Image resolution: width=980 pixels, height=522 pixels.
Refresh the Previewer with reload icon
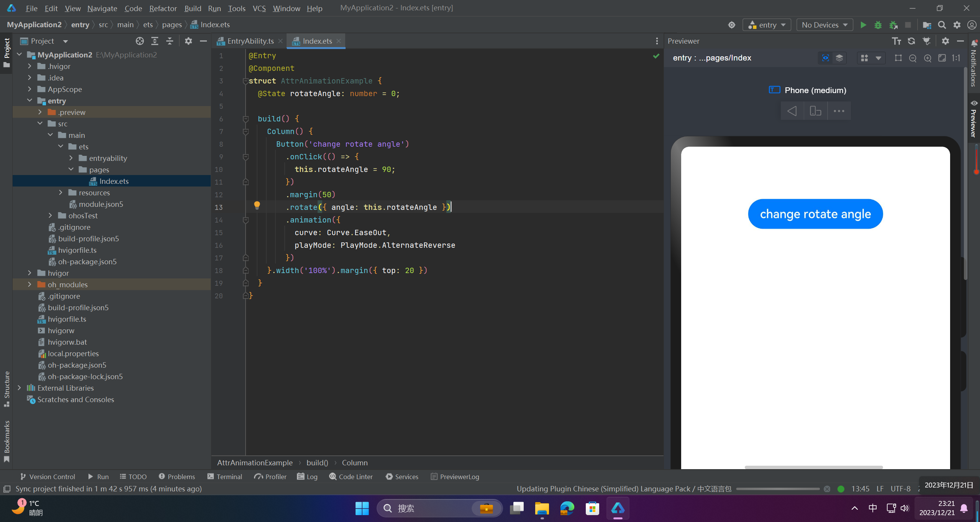click(911, 41)
